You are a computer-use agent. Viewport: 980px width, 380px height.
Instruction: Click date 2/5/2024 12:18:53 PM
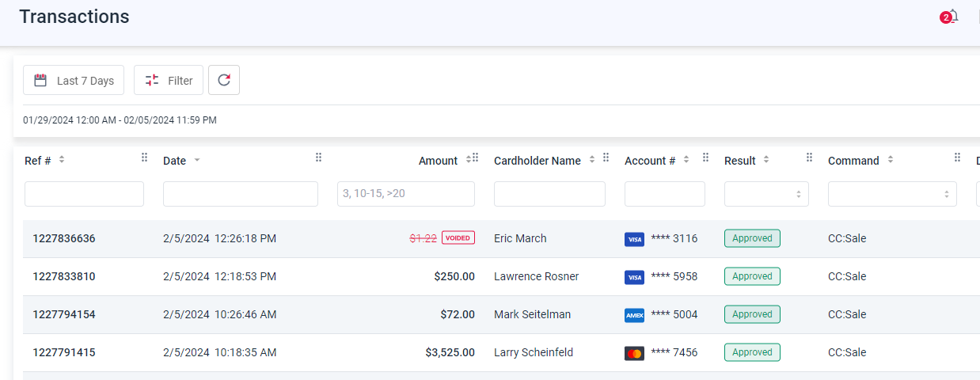(219, 276)
